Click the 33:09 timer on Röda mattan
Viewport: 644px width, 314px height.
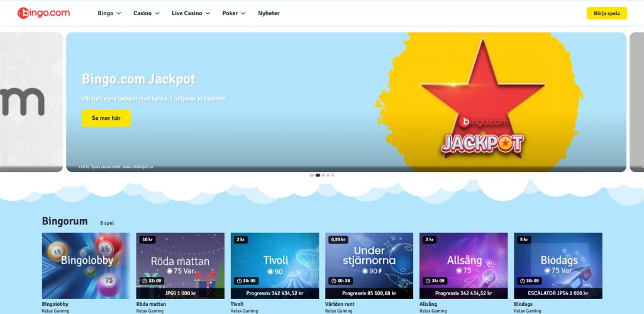(152, 281)
